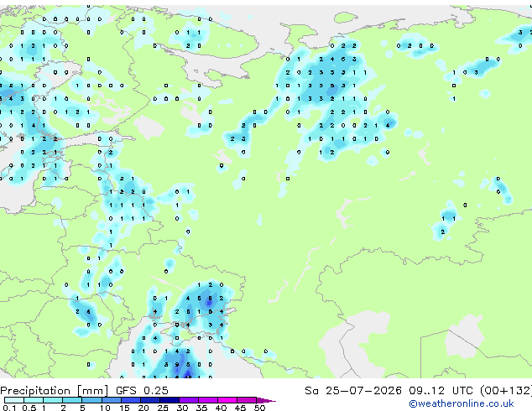The width and height of the screenshot is (532, 411).
Task: Pick the 15–20 mm legend color swatch
Action: tap(130, 400)
